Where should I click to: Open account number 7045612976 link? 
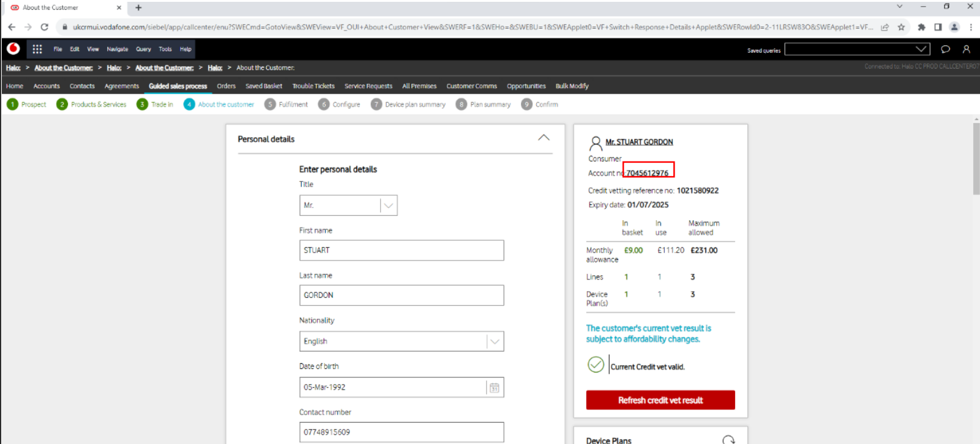coord(647,173)
